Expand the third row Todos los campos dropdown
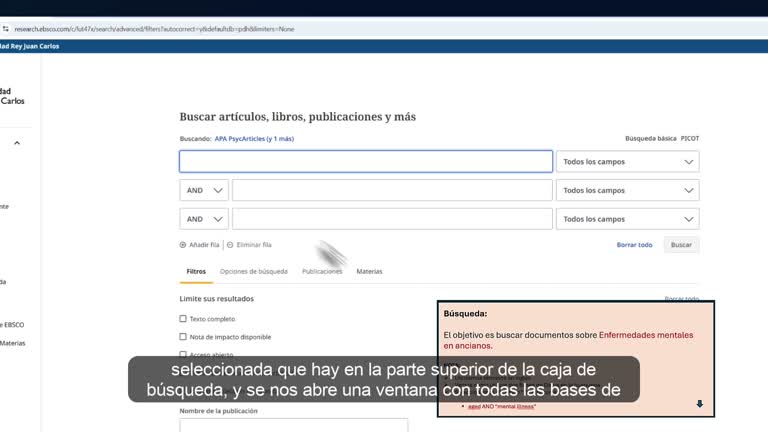Screen dimensions: 768x432 [x=627, y=219]
